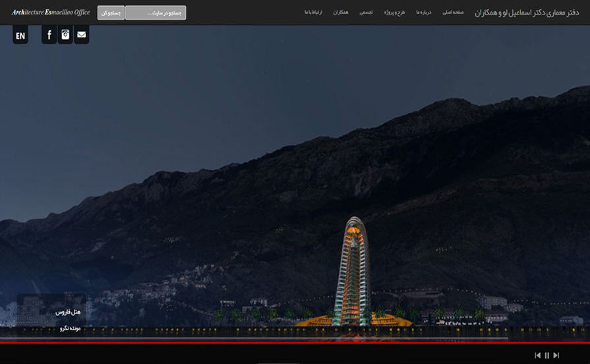
Task: Skip to next slide in slideshow
Action: pyautogui.click(x=556, y=355)
